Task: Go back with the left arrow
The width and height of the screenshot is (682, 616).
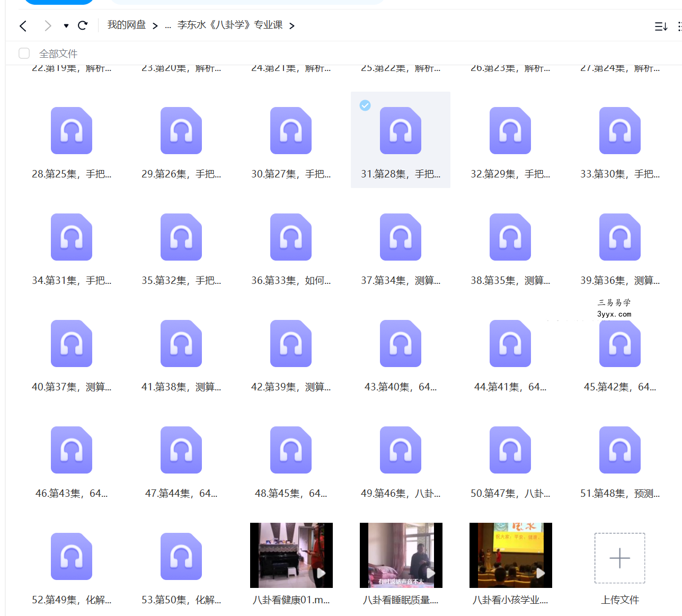Action: tap(23, 26)
